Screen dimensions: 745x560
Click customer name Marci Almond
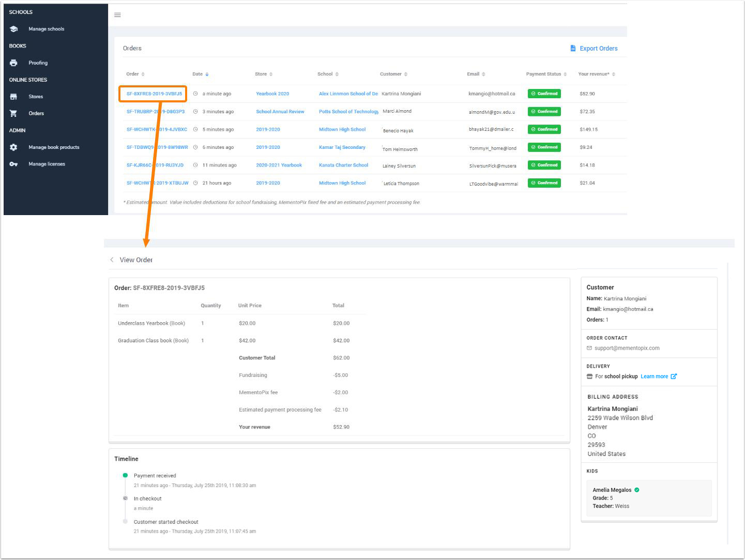pos(397,111)
